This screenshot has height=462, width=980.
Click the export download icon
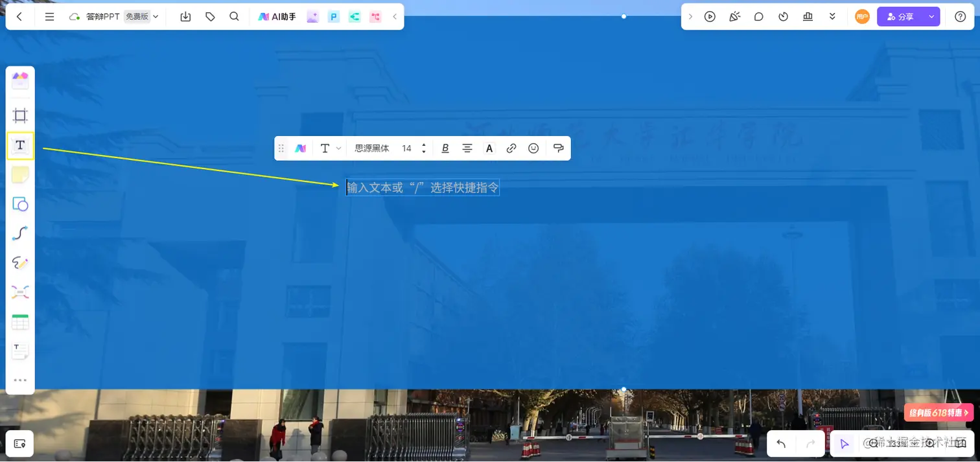pos(185,17)
